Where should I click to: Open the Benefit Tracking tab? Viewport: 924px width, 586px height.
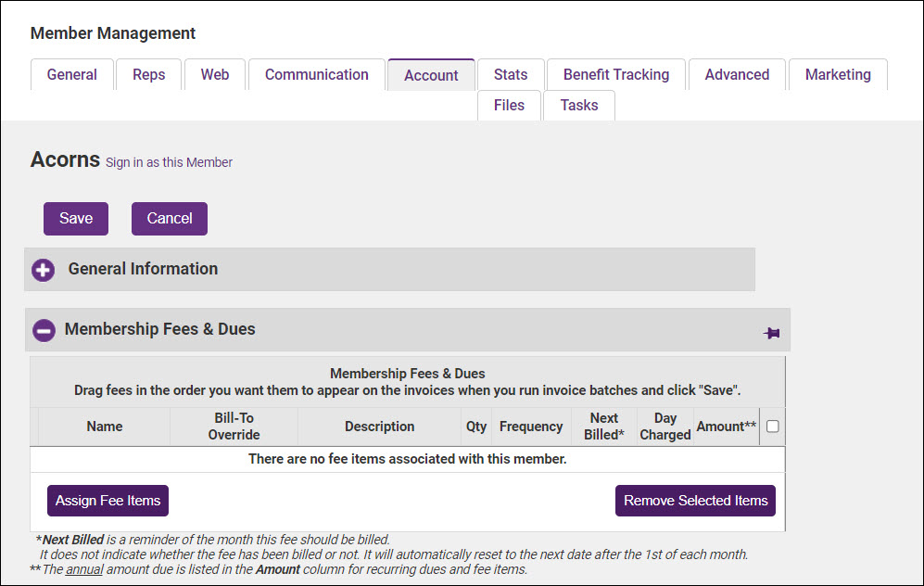point(615,75)
